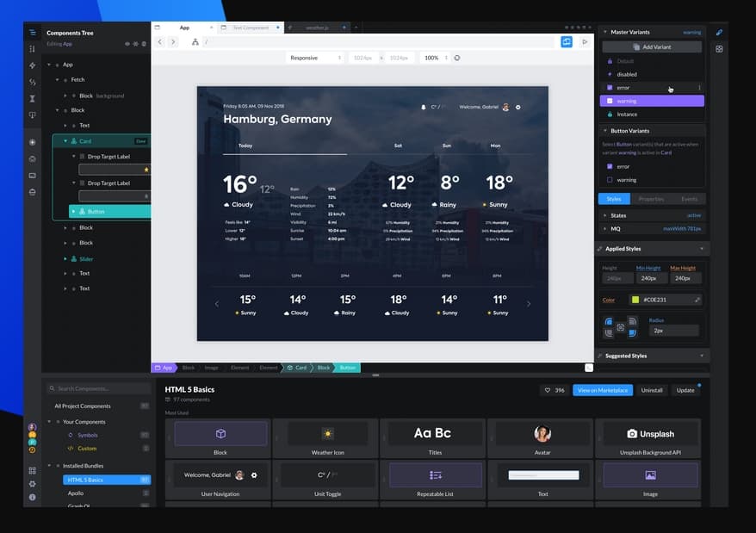This screenshot has width=756, height=533.
Task: Expand the Slider tree node
Action: click(x=65, y=259)
